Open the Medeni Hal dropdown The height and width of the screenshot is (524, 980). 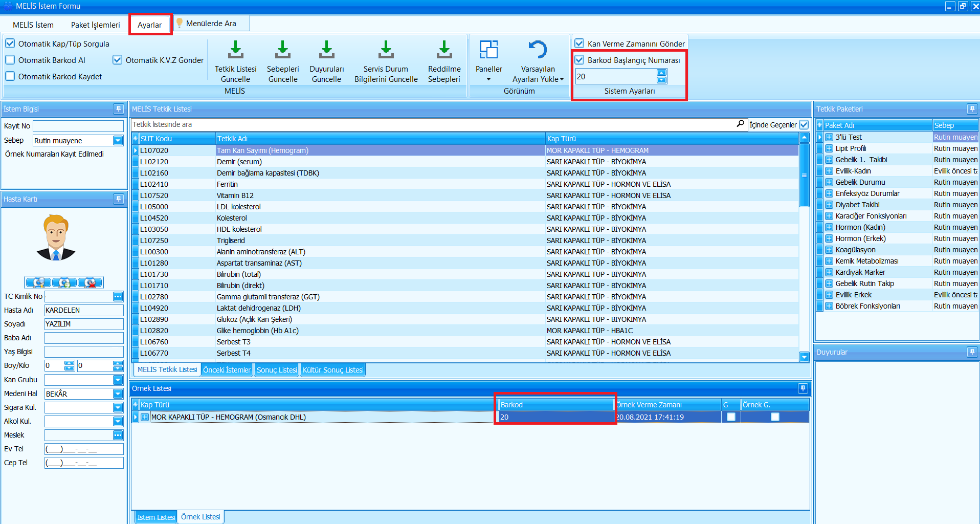pos(118,394)
